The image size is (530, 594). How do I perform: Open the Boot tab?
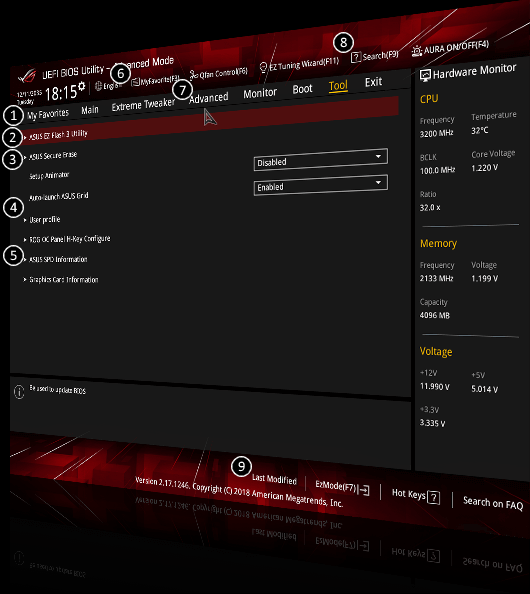click(x=302, y=89)
